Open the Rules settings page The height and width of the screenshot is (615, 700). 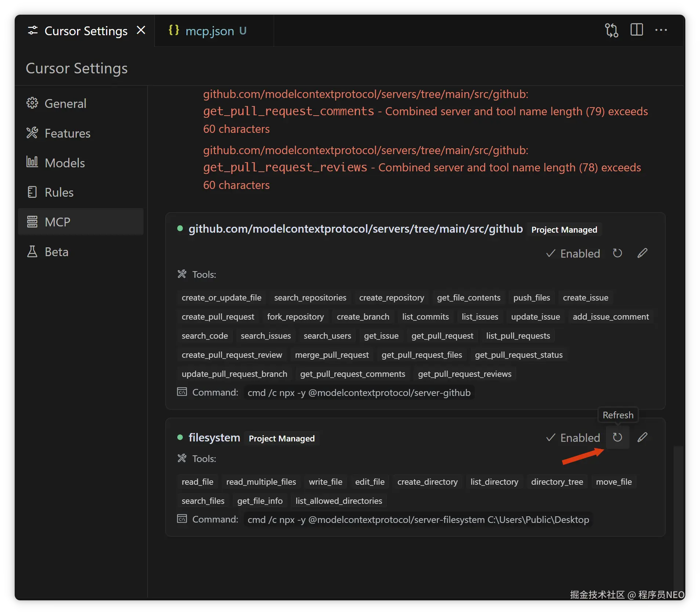[59, 192]
